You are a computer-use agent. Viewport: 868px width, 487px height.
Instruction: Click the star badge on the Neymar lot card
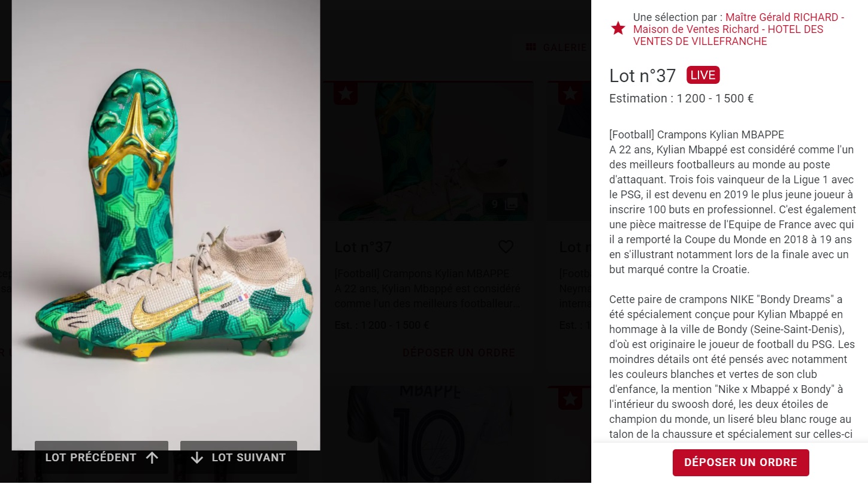570,93
